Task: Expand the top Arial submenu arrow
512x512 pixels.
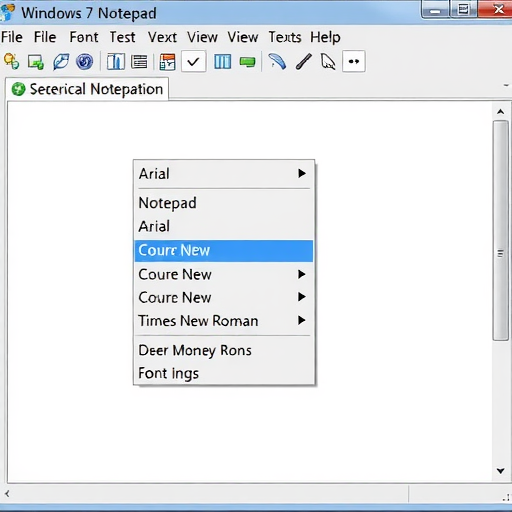Action: tap(302, 173)
